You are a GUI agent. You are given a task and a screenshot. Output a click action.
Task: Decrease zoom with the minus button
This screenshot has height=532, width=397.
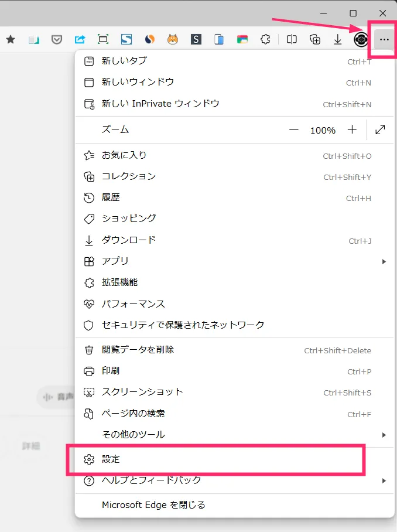point(293,129)
